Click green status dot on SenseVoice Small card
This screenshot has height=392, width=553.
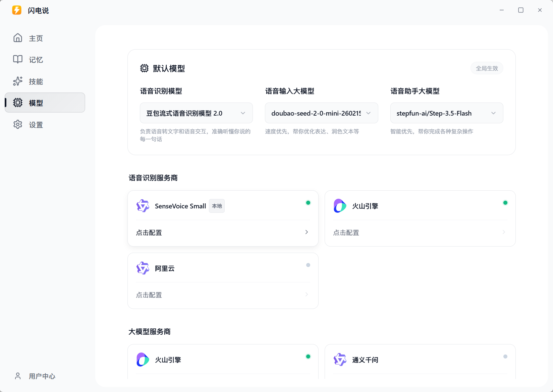[x=308, y=203]
